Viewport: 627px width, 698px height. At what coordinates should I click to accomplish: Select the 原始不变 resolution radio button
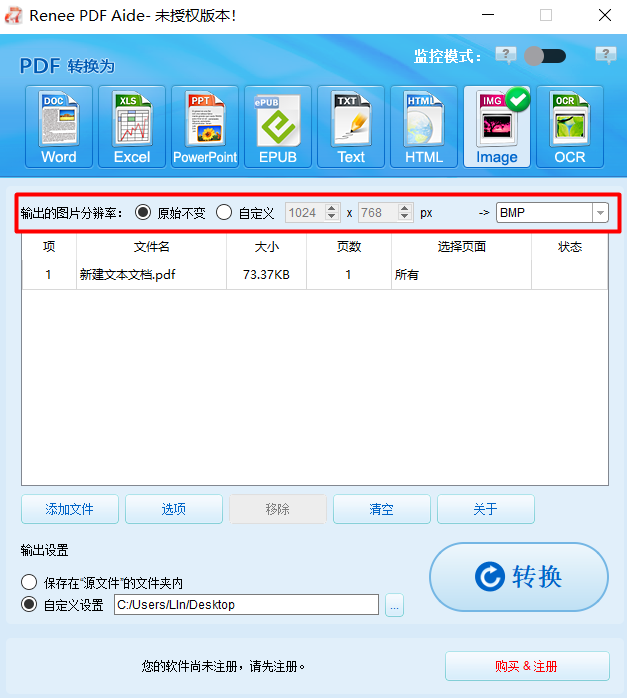coord(143,212)
